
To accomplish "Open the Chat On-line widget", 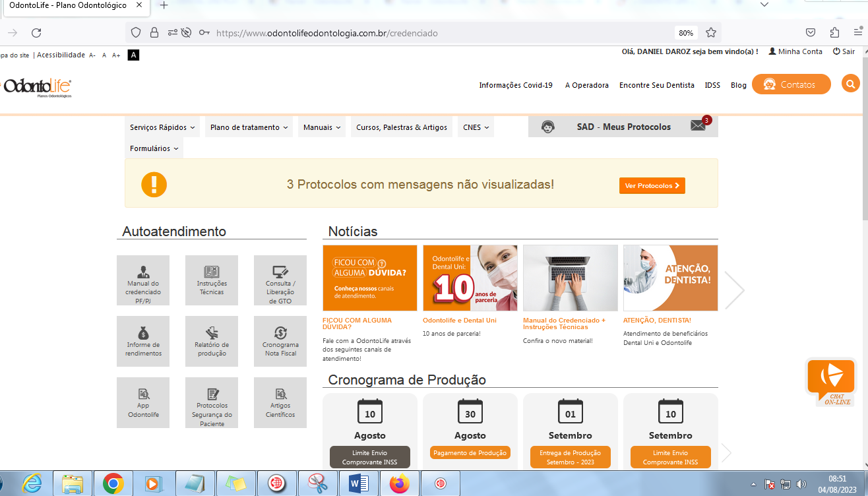I will (x=830, y=382).
